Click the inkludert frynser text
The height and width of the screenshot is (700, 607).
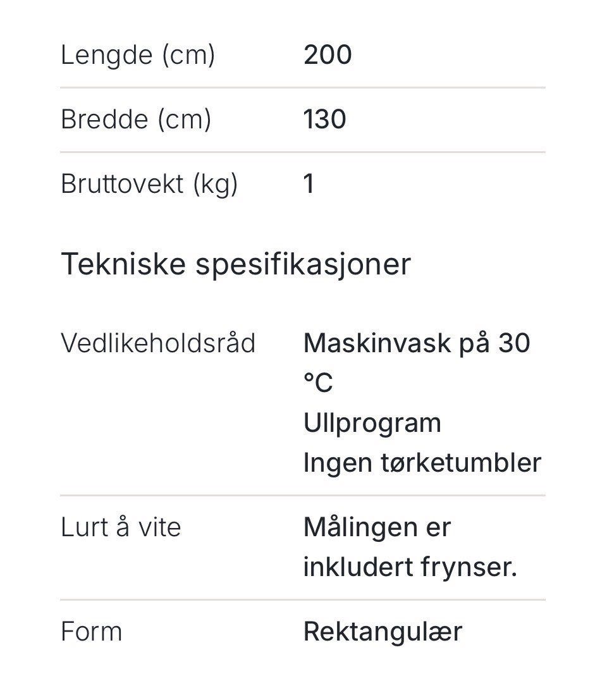(x=410, y=567)
